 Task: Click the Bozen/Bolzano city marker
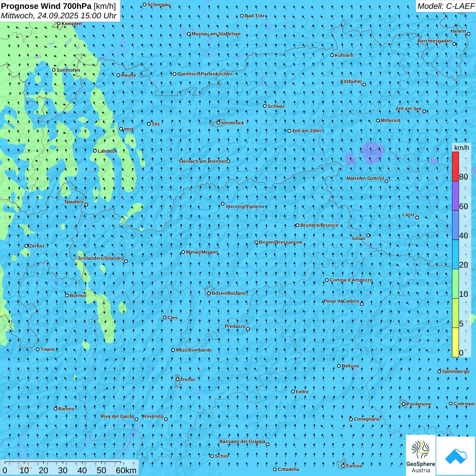tap(209, 293)
